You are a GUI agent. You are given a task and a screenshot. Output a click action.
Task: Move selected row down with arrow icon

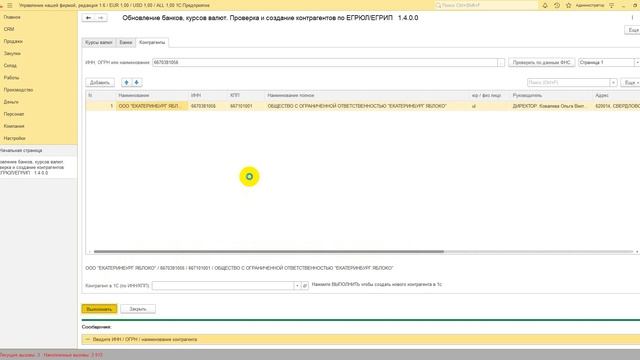click(137, 82)
